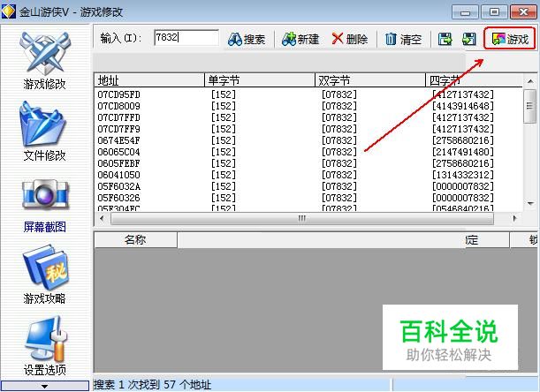Click the save-to-file disk icon

445,39
